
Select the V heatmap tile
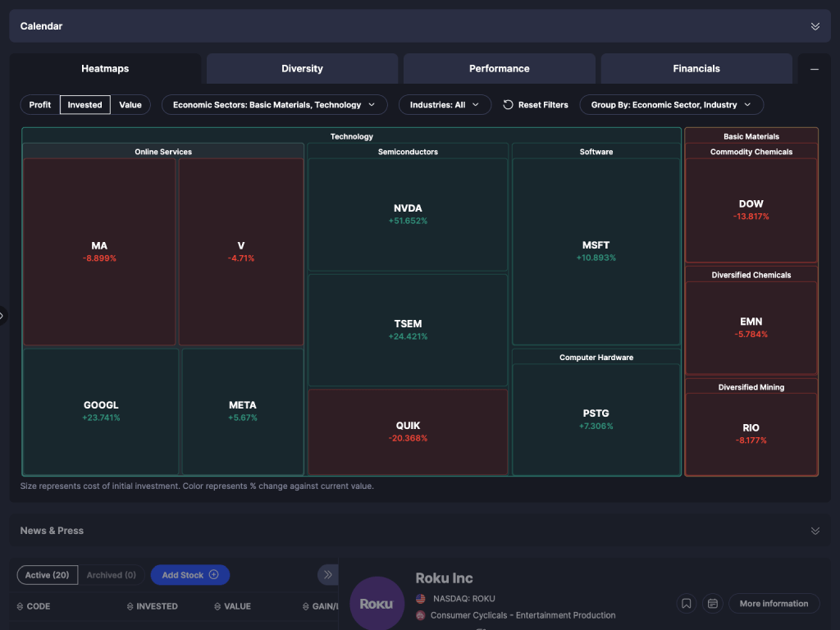tap(241, 252)
